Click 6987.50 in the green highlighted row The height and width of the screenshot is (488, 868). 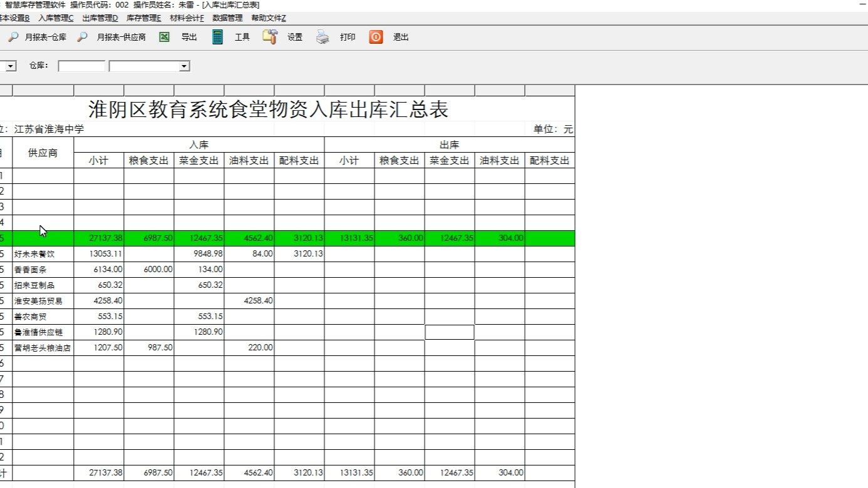tap(158, 238)
